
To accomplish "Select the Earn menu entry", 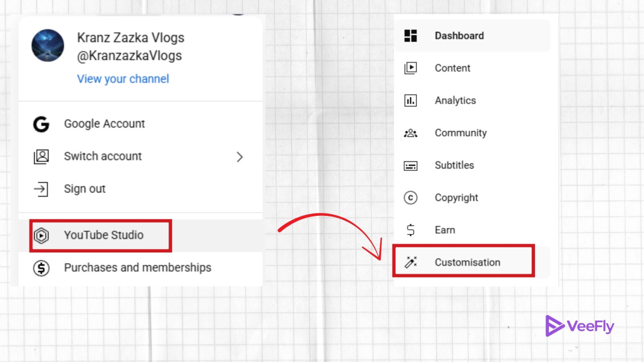I will pyautogui.click(x=445, y=230).
